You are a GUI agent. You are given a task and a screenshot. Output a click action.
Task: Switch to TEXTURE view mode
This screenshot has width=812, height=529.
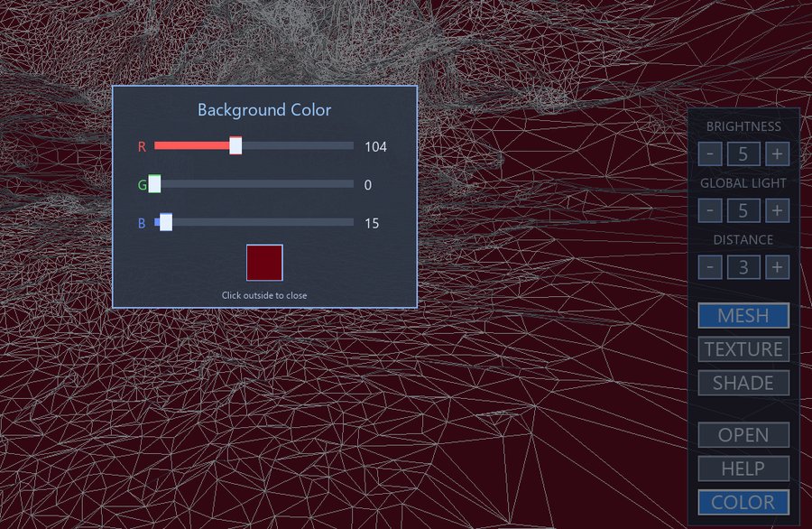[x=743, y=349]
